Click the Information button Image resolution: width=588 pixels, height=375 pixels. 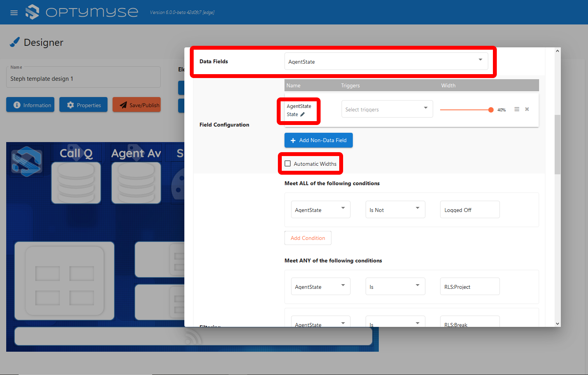pyautogui.click(x=30, y=105)
